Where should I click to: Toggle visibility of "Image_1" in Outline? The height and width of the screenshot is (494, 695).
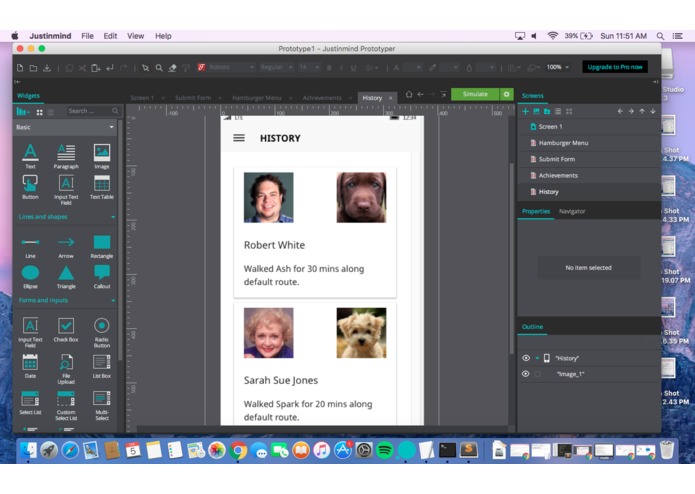click(x=526, y=374)
